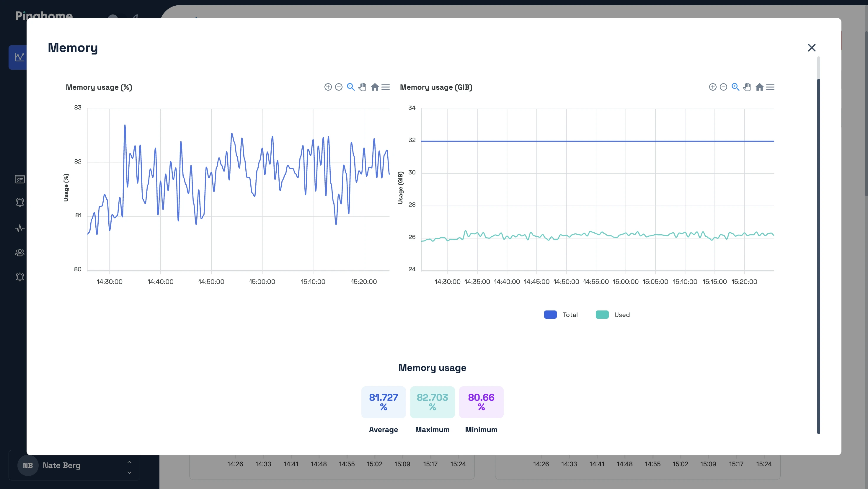Zoom in on the Memory usage (GIB) chart
Screen dimensions: 868x489
coord(713,87)
